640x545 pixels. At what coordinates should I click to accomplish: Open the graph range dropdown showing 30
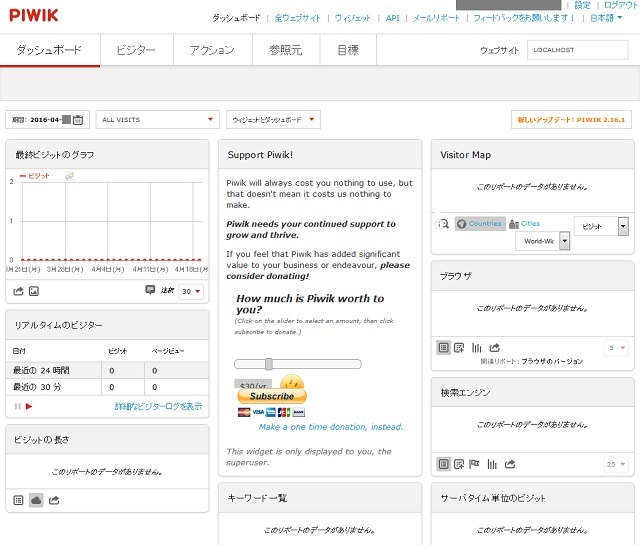191,291
